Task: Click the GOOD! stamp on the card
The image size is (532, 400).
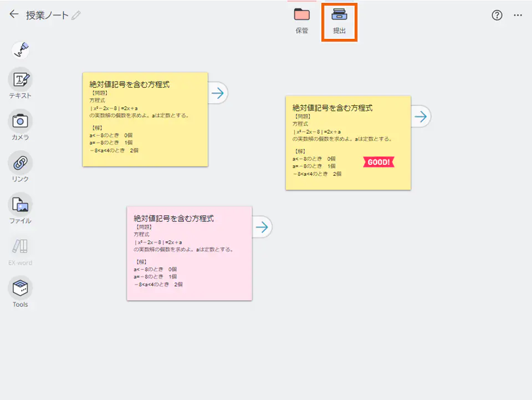Action: coord(378,162)
